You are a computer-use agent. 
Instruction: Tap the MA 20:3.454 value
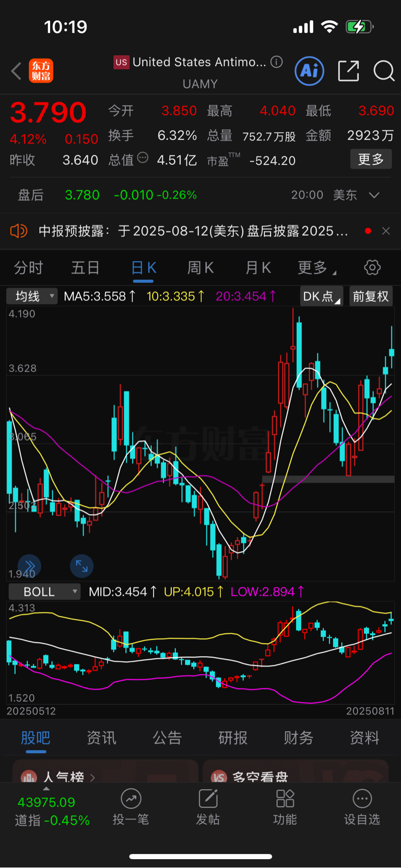click(x=246, y=296)
